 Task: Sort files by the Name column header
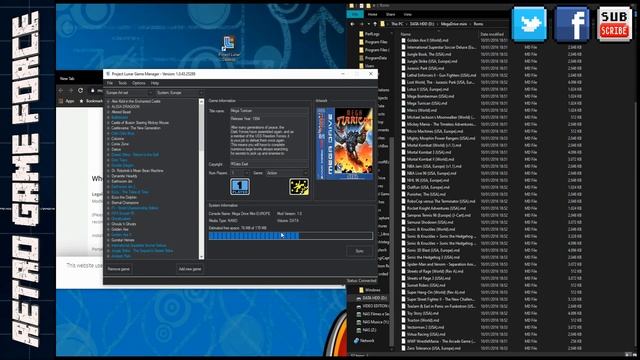coord(405,34)
